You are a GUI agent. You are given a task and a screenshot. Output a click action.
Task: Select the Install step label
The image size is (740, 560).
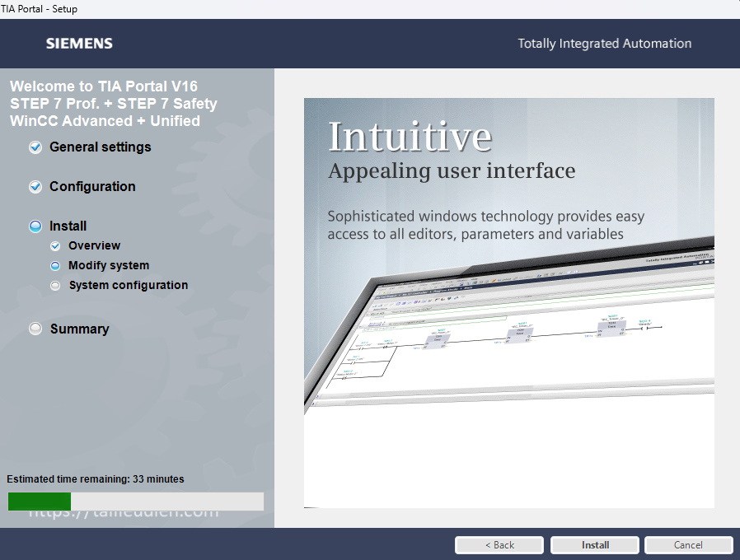tap(68, 226)
